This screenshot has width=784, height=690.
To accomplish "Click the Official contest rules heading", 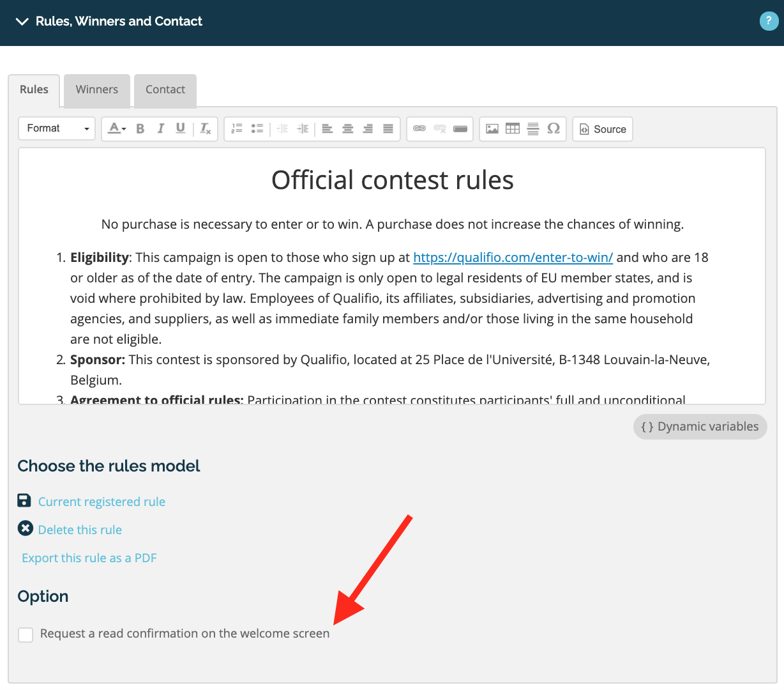I will [393, 180].
